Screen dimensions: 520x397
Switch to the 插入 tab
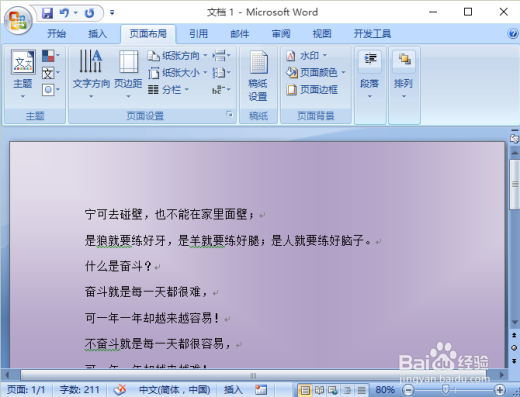click(x=97, y=34)
